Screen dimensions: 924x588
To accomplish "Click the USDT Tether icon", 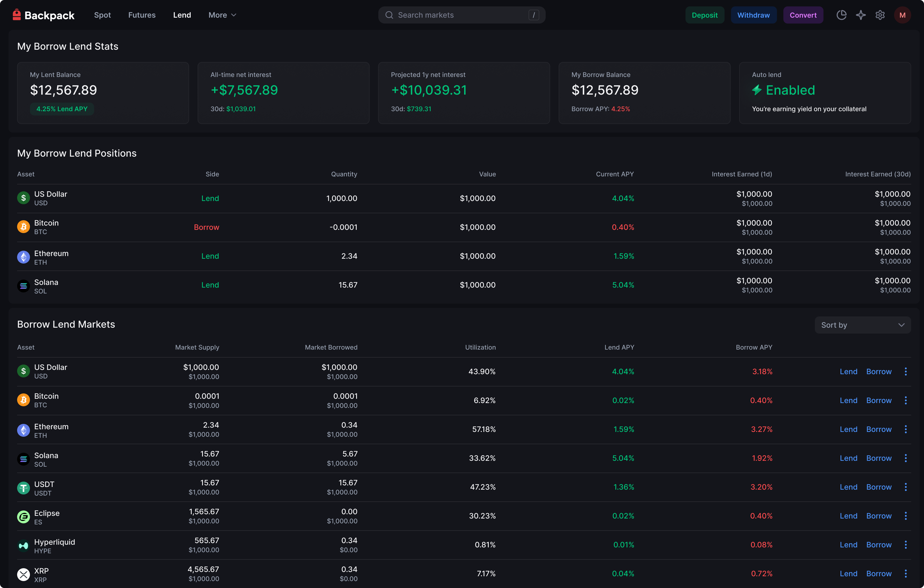I will tap(24, 488).
